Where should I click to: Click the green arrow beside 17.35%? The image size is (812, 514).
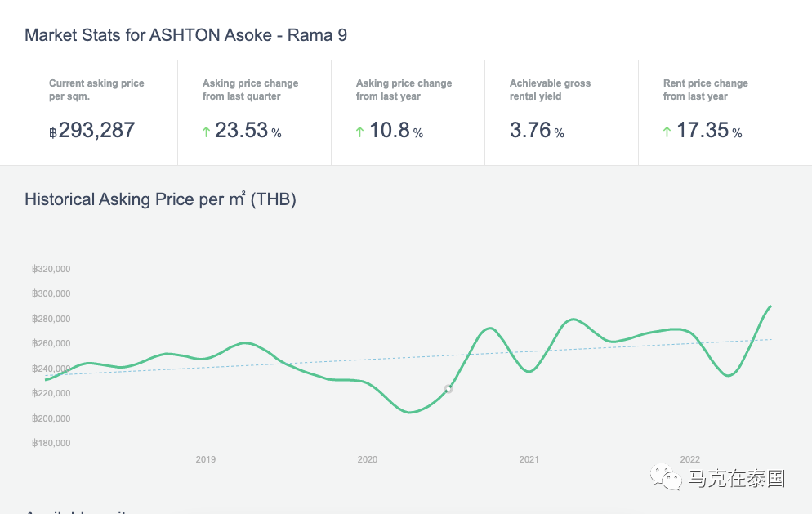click(667, 132)
